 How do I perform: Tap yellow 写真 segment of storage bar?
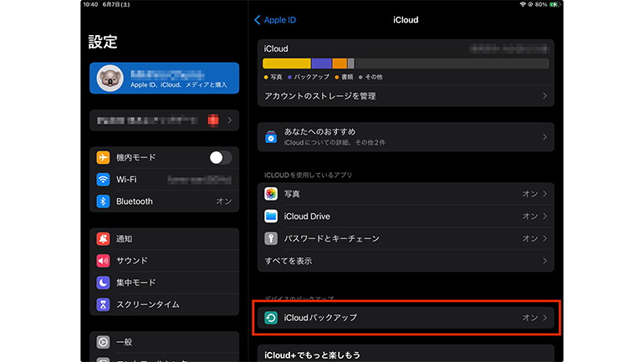[287, 64]
